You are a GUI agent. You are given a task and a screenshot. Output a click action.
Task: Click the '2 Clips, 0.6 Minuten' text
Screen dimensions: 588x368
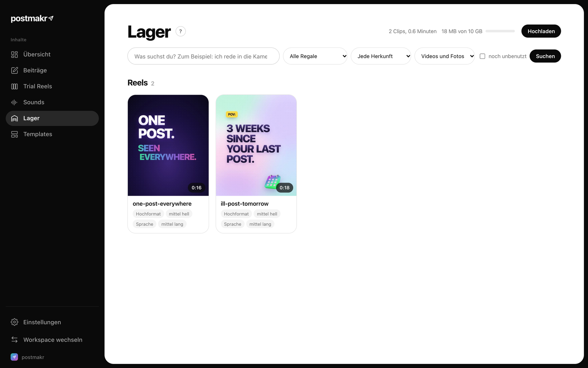tap(413, 31)
